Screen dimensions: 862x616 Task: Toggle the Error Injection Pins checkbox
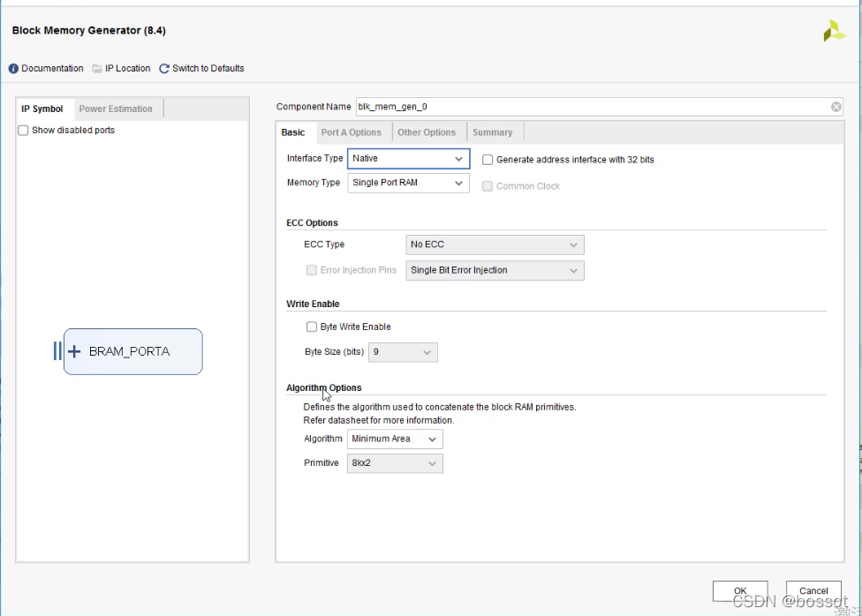pyautogui.click(x=311, y=270)
